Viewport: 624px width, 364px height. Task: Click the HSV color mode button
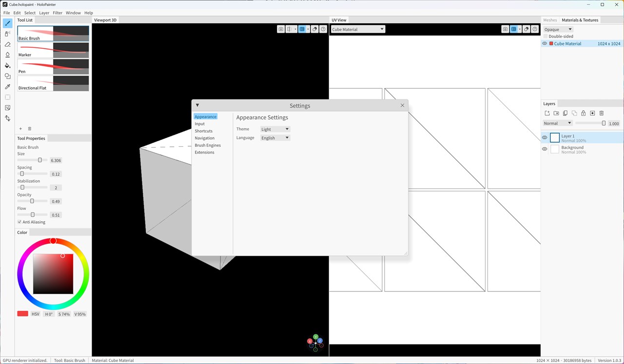point(35,314)
